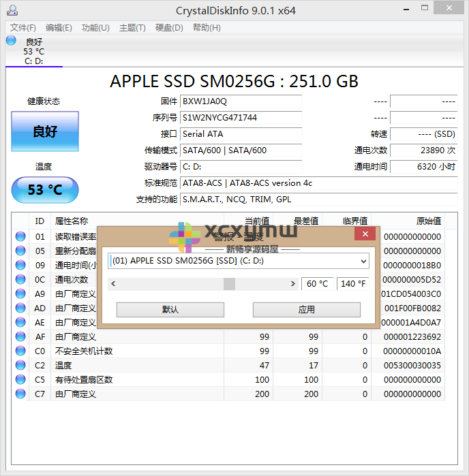Click raw value 0000000010A

tap(412, 351)
